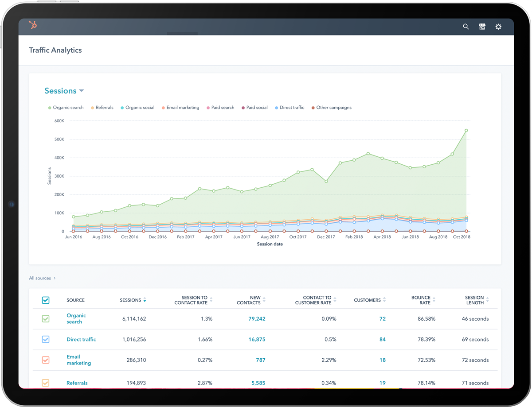Toggle the Direct traffic legend dot
532x407 pixels.
click(x=276, y=107)
